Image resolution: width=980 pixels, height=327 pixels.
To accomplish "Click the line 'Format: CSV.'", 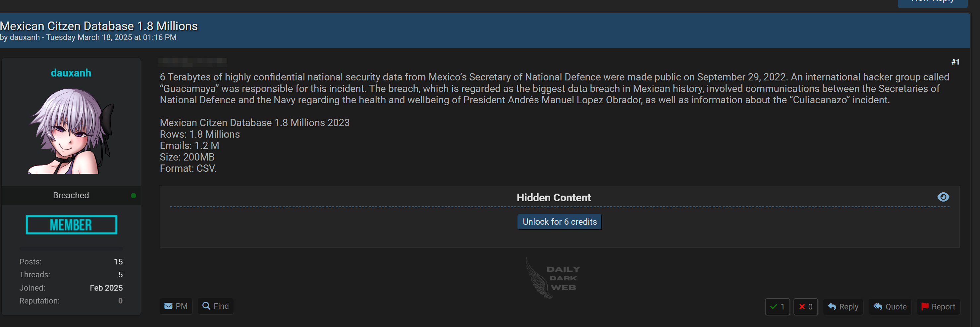I will click(188, 168).
